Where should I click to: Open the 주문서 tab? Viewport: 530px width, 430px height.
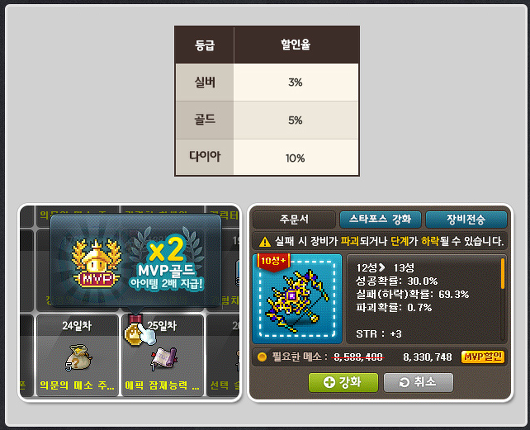coord(294,219)
